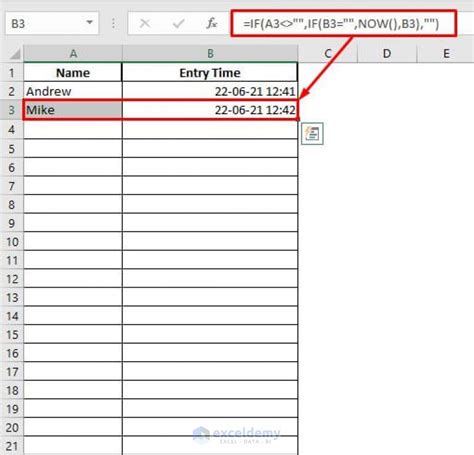Select row 21 header
This screenshot has width=474, height=455.
click(x=12, y=446)
